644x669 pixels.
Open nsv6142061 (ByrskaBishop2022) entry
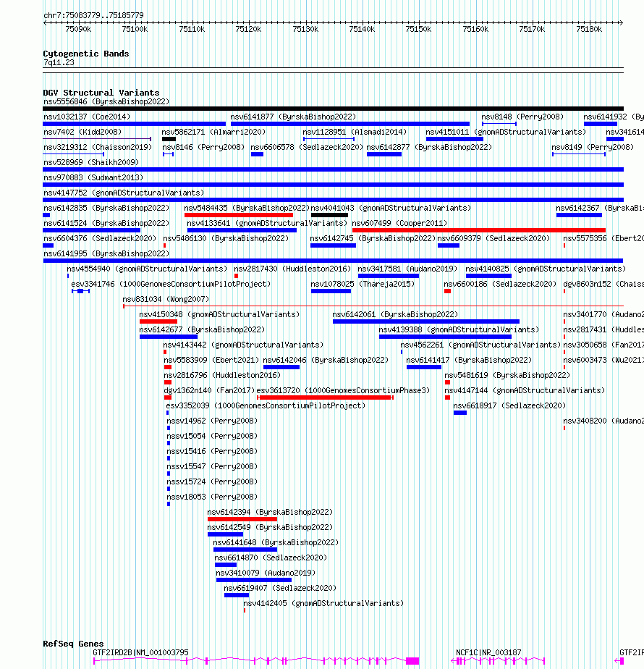pos(395,314)
